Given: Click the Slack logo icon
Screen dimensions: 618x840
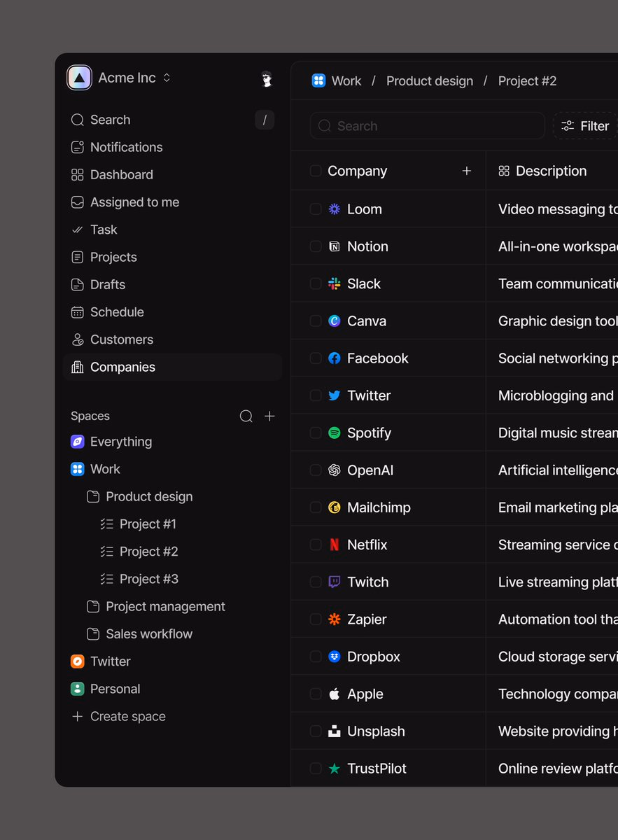Looking at the screenshot, I should point(335,283).
